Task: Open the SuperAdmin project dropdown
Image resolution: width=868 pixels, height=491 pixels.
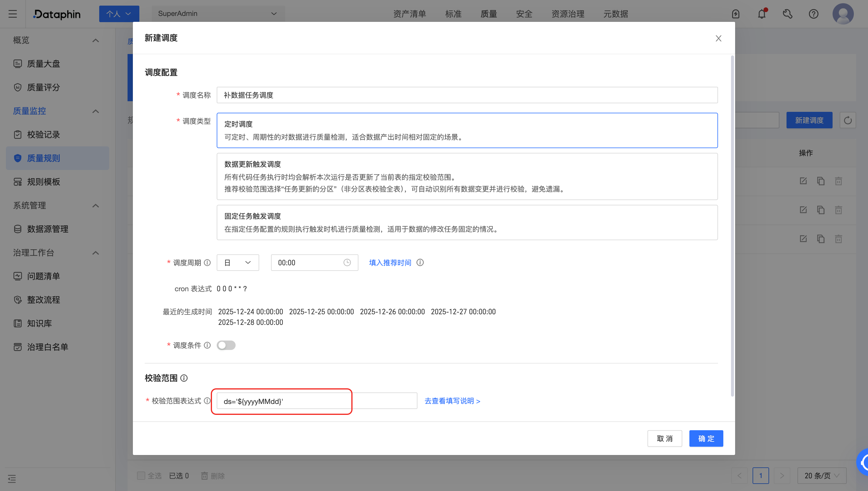Action: [218, 14]
